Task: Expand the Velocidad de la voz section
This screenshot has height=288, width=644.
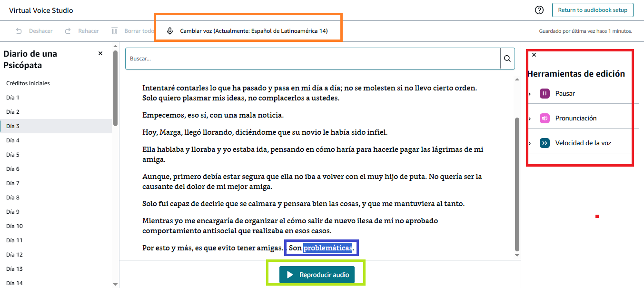Action: click(x=530, y=143)
